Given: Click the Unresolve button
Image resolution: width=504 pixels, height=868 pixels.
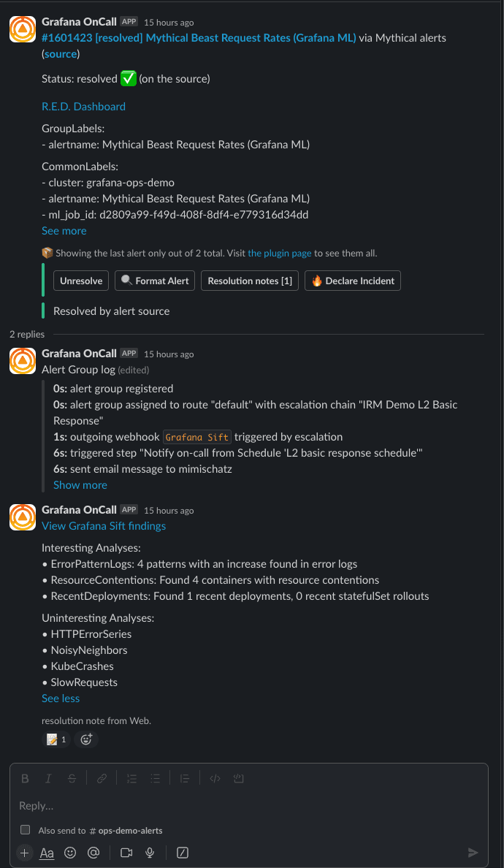Looking at the screenshot, I should pos(80,280).
